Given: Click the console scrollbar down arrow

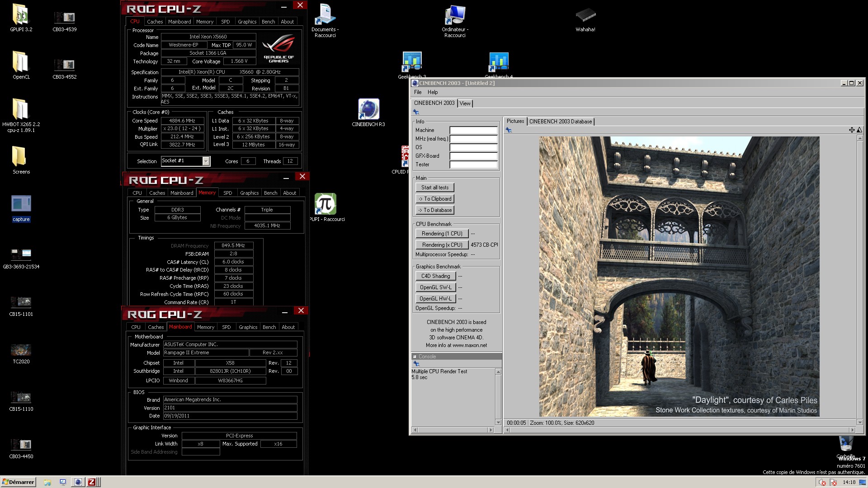Looking at the screenshot, I should pos(498,422).
